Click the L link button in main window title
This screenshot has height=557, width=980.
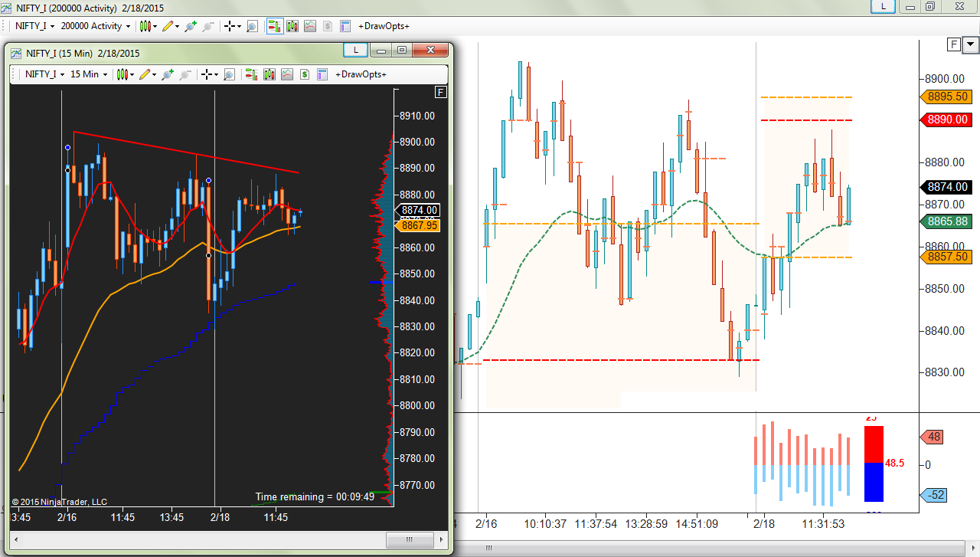click(884, 6)
